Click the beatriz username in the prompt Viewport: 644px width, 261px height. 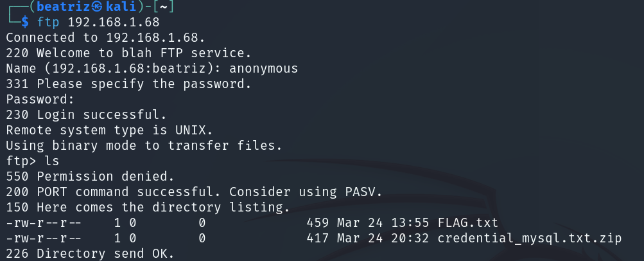coord(64,6)
